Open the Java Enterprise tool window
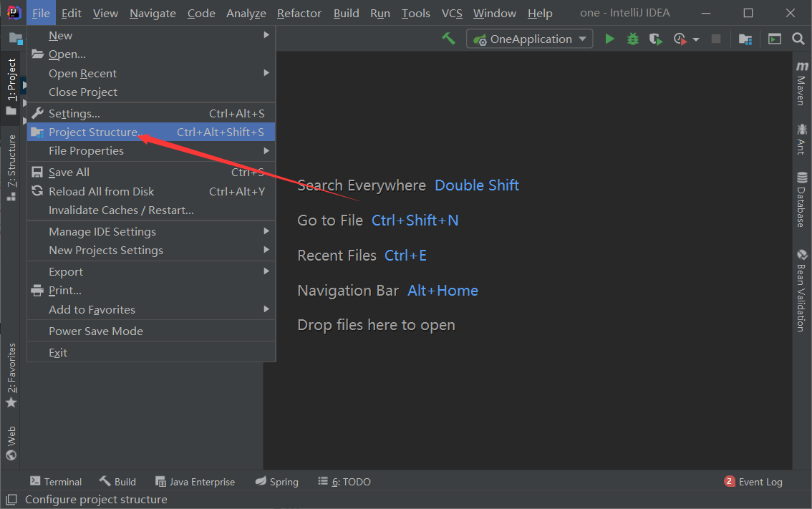812x509 pixels. (x=195, y=482)
